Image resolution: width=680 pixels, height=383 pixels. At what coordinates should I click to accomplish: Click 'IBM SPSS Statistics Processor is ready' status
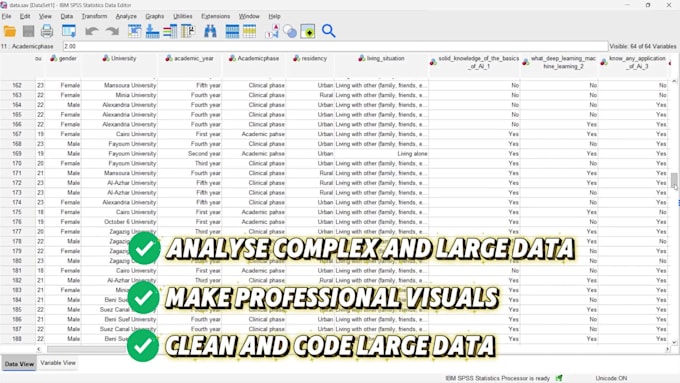tap(497, 378)
